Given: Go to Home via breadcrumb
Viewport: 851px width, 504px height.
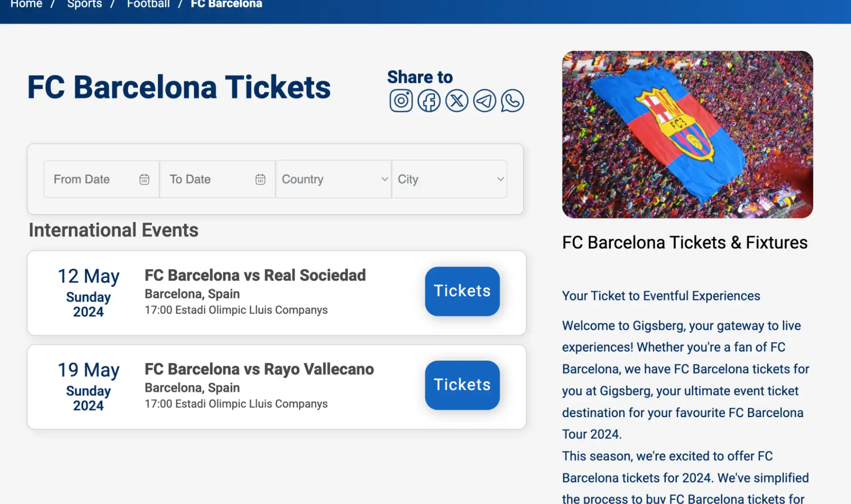Looking at the screenshot, I should (x=27, y=4).
